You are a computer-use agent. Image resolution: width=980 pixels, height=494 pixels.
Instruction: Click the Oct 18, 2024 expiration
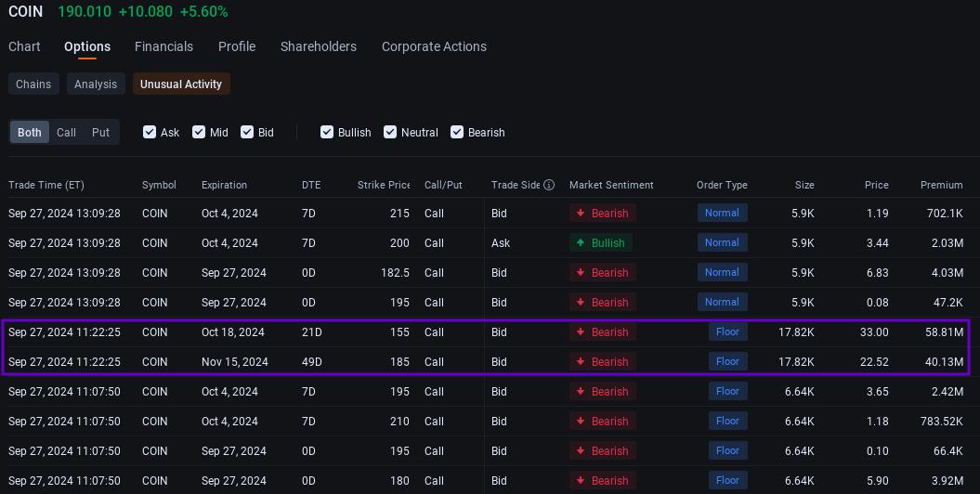point(232,332)
